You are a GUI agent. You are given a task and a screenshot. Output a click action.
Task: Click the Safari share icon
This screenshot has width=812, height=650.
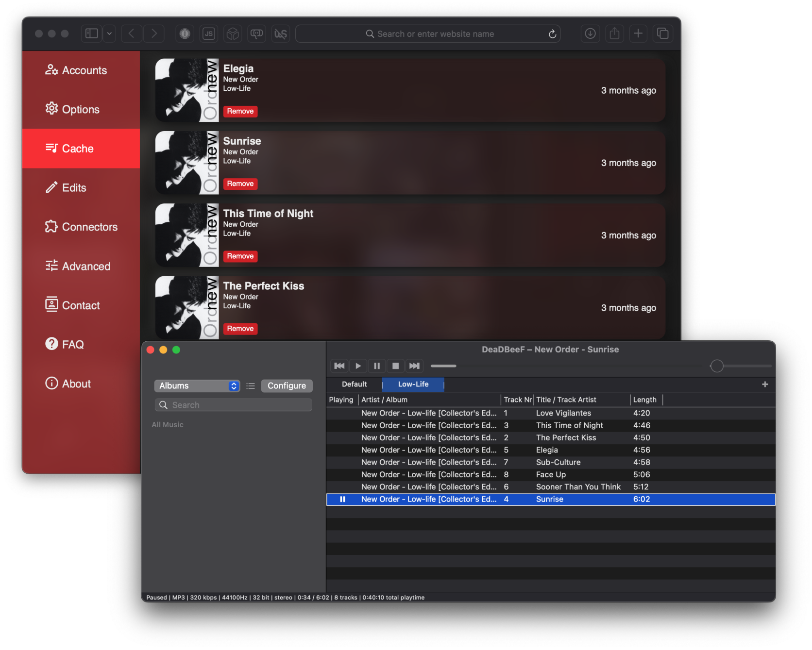click(614, 33)
